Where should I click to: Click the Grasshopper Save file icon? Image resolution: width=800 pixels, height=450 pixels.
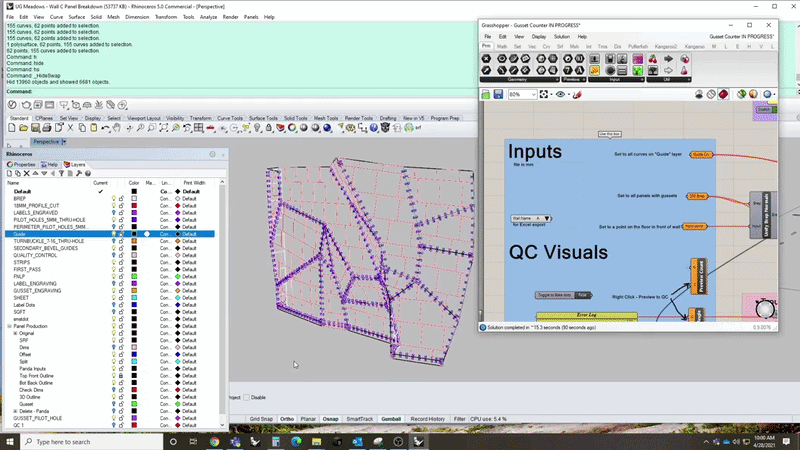pos(498,94)
